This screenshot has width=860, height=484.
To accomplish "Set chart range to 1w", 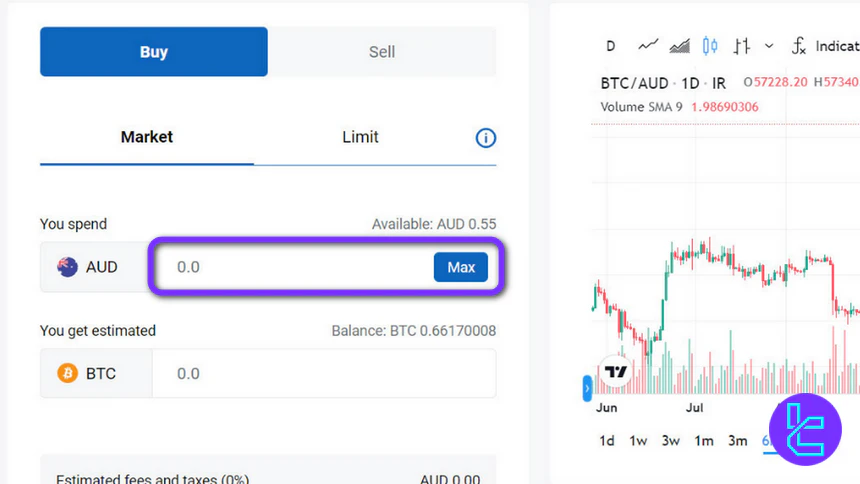I will [638, 440].
